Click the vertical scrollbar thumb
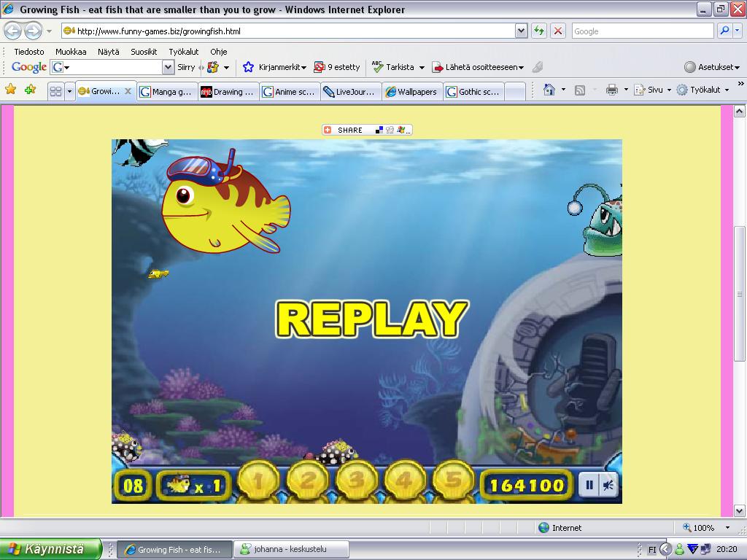 tap(739, 294)
